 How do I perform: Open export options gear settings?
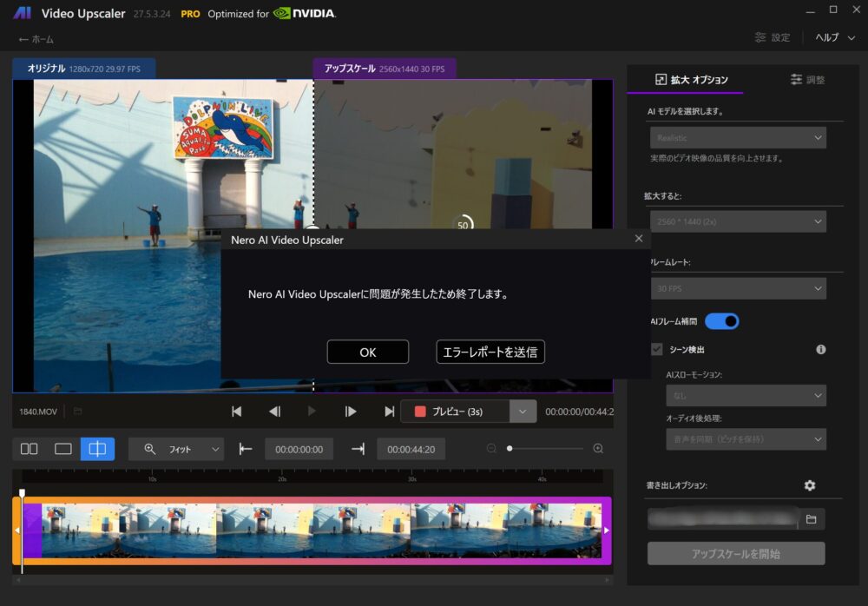click(809, 485)
